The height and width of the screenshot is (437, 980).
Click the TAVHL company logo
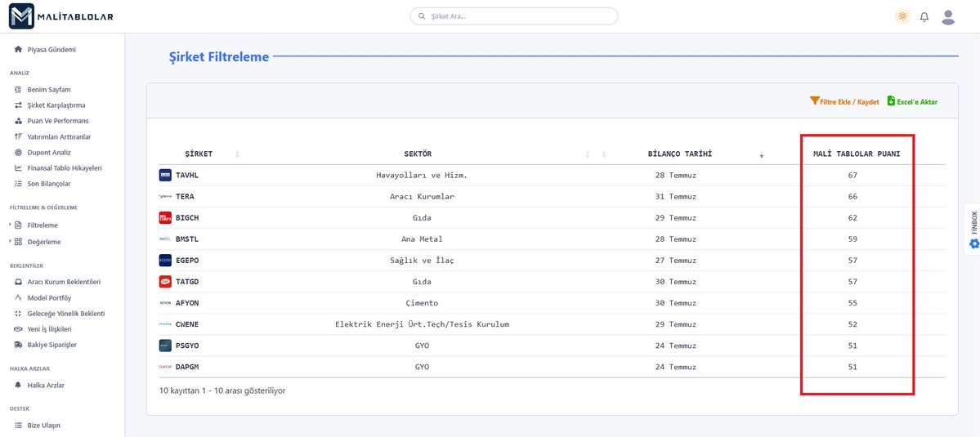[165, 176]
